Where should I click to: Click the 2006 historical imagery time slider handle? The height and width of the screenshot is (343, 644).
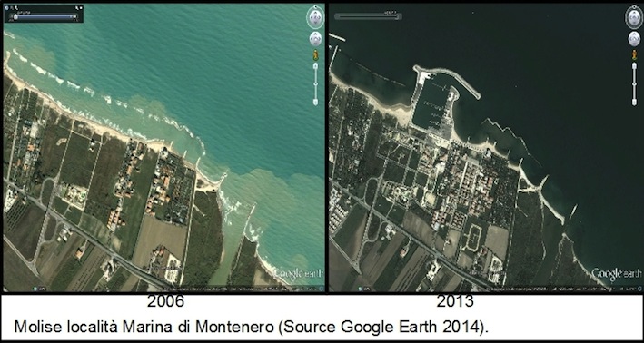pos(15,17)
